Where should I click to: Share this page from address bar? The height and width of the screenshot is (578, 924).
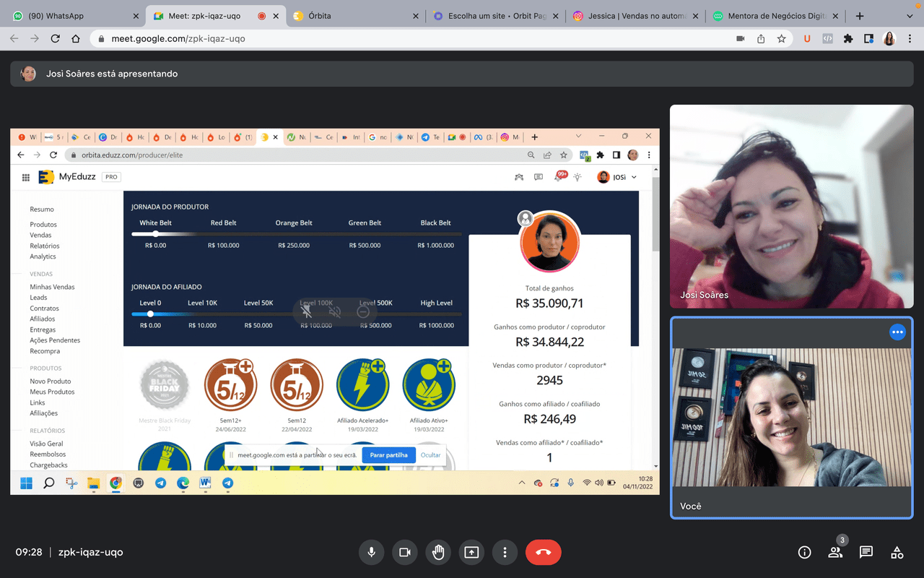pos(761,39)
